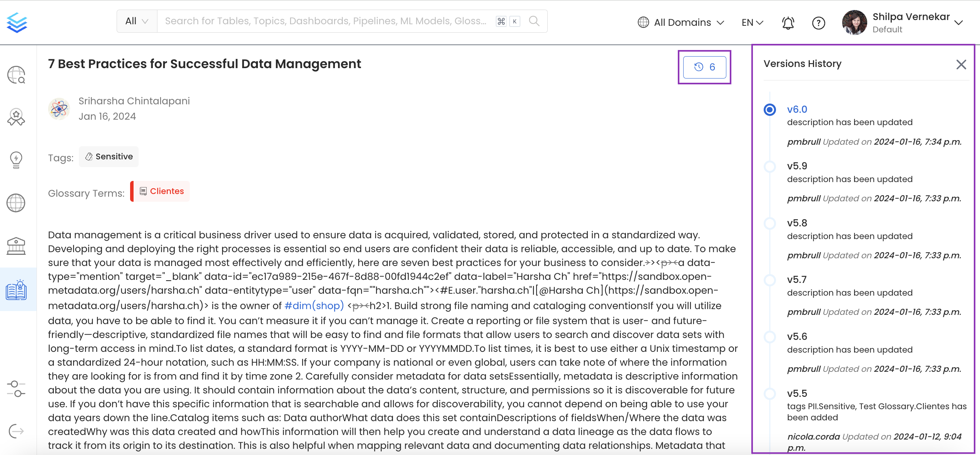Viewport: 980px width, 455px height.
Task: Open the Govern bank-building sidebar icon
Action: 16,246
